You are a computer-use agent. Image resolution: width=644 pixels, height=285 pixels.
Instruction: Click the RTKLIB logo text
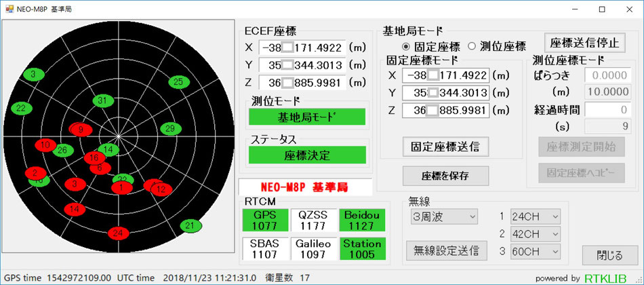(x=605, y=278)
